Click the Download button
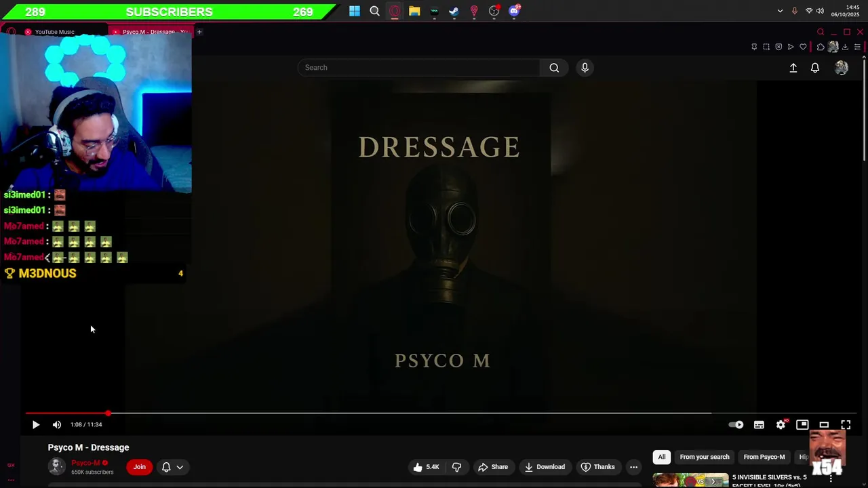The image size is (868, 488). [545, 467]
